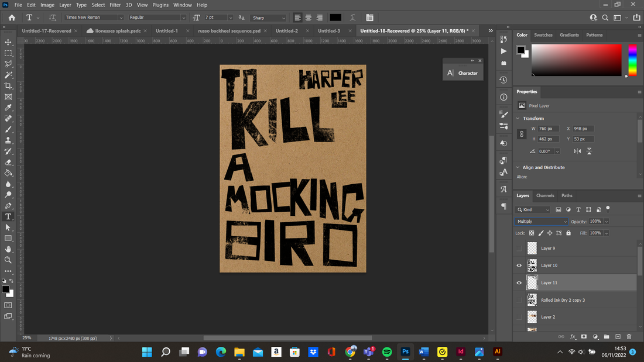Open the font size dropdown
This screenshot has width=644, height=362.
coord(231,18)
